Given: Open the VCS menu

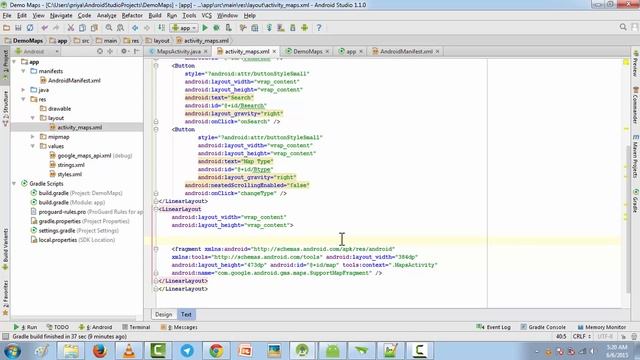Looking at the screenshot, I should pyautogui.click(x=207, y=16).
